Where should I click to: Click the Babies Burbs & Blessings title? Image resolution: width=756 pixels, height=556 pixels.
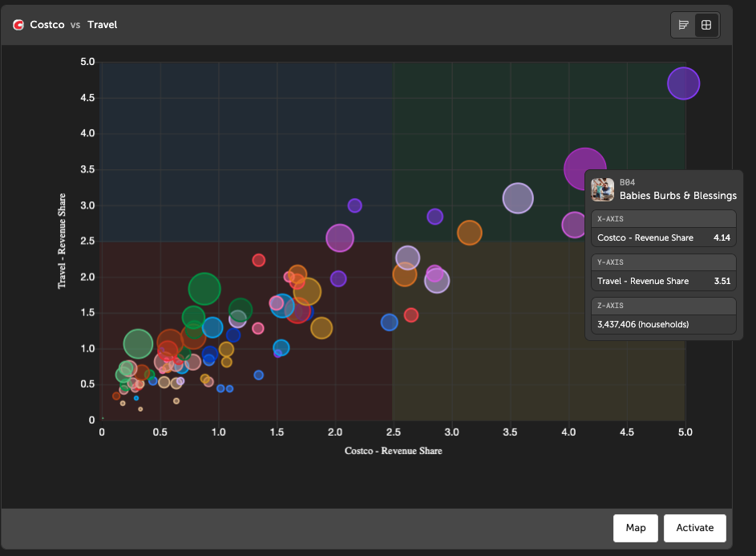pos(678,196)
